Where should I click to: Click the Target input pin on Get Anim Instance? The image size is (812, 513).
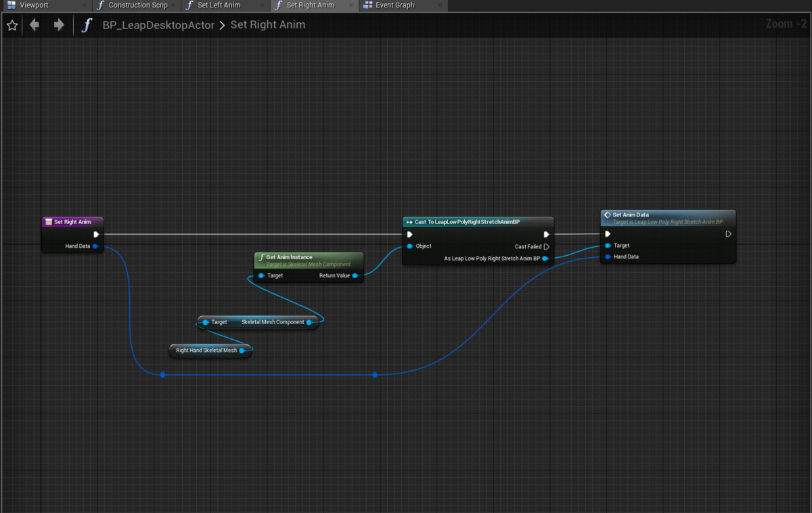pos(261,275)
